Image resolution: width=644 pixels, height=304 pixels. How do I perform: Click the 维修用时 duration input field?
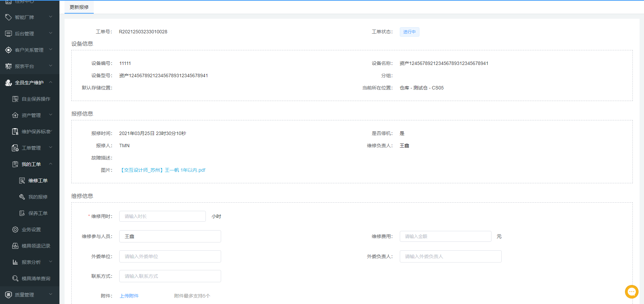tap(162, 216)
